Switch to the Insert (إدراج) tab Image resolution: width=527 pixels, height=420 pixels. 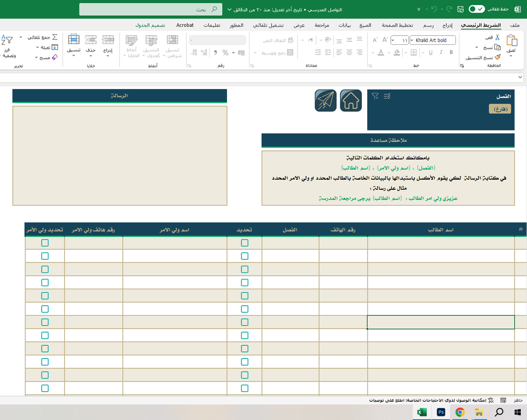click(x=448, y=25)
